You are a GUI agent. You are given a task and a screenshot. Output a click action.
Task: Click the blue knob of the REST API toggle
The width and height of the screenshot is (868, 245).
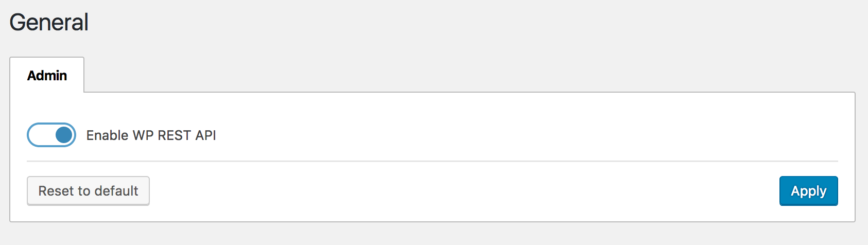pyautogui.click(x=64, y=135)
